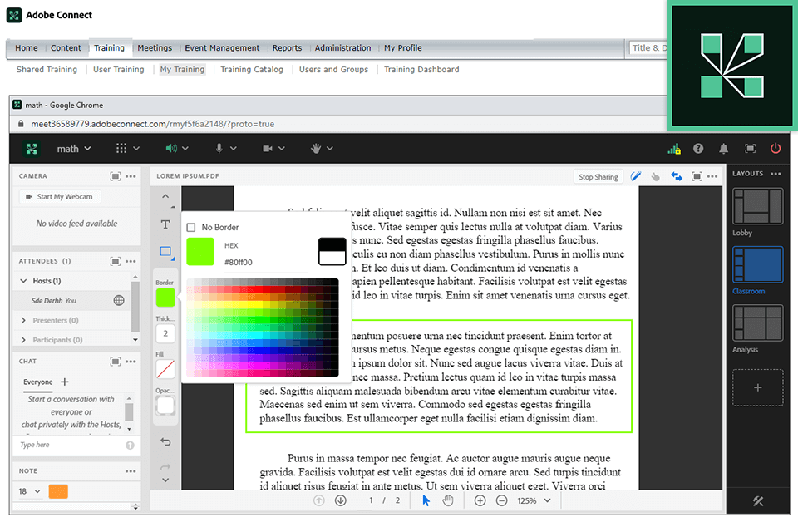This screenshot has height=532, width=798.
Task: Select the Text tool in whiteboard toolbar
Action: coord(165,224)
